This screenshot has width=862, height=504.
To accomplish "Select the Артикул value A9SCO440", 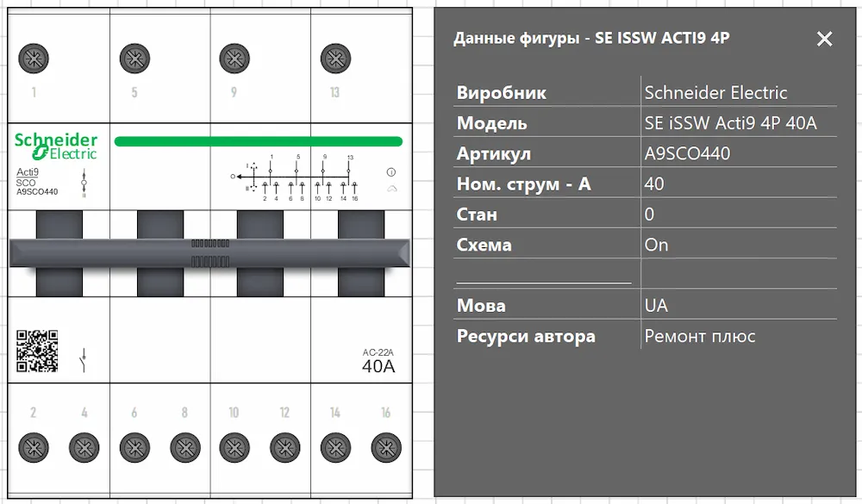I will click(x=687, y=153).
